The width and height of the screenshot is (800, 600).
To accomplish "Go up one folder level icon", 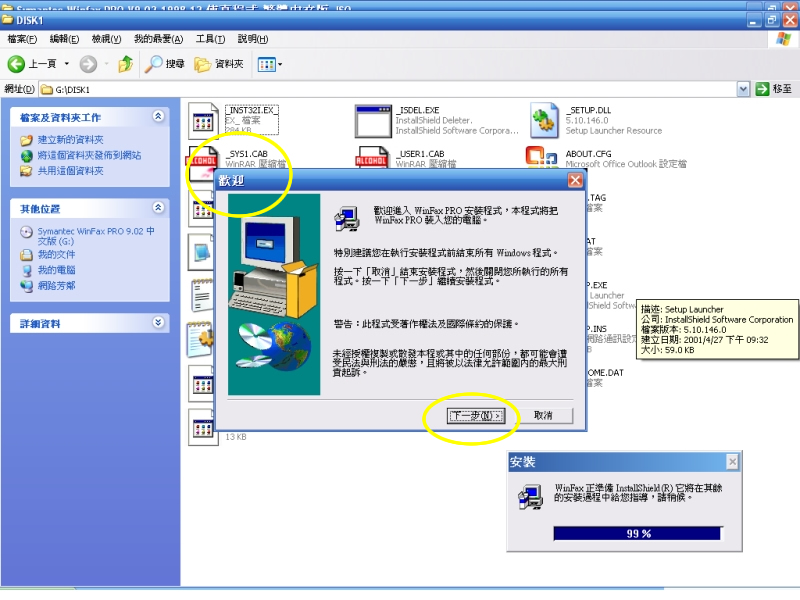I will coord(126,64).
